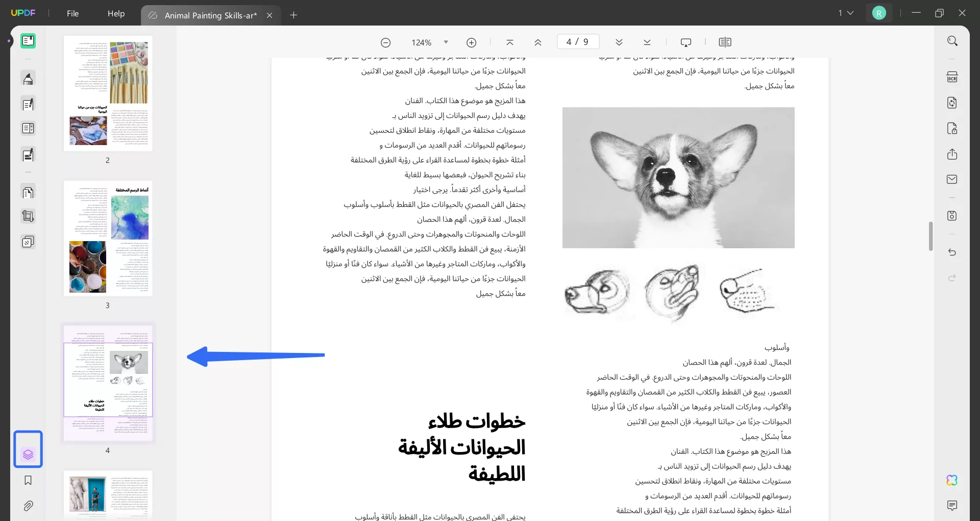
Task: Launch the UPDF AI assistant
Action: [x=952, y=480]
